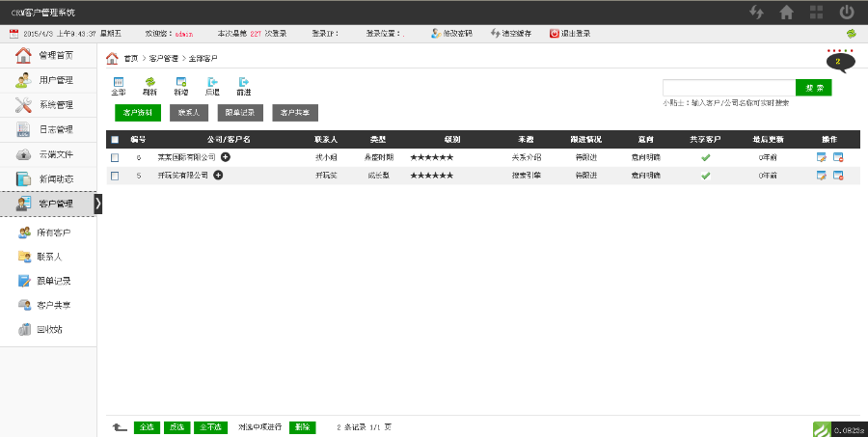The image size is (868, 437).
Task: Select 客户管理 sidebar section
Action: 47,204
